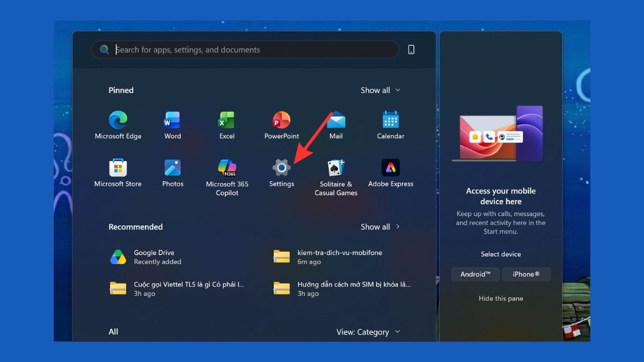Click the '6m ago' timestamp
The image size is (644, 362).
(309, 262)
